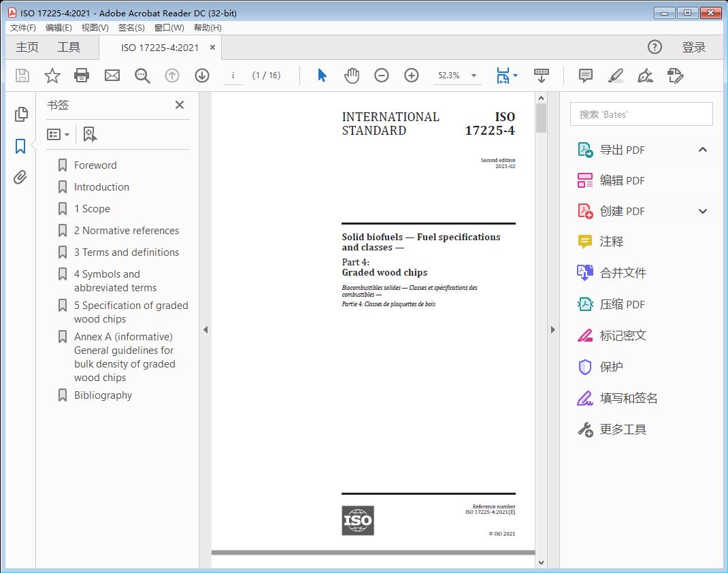The image size is (728, 573).
Task: Click the zoom out minus icon
Action: [382, 76]
